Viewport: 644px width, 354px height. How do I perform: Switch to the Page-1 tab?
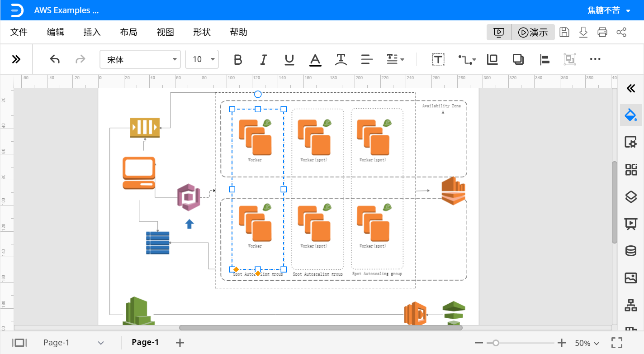coord(145,342)
